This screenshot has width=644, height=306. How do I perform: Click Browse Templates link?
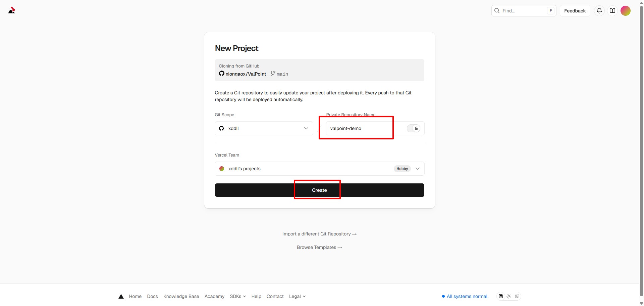(x=320, y=247)
